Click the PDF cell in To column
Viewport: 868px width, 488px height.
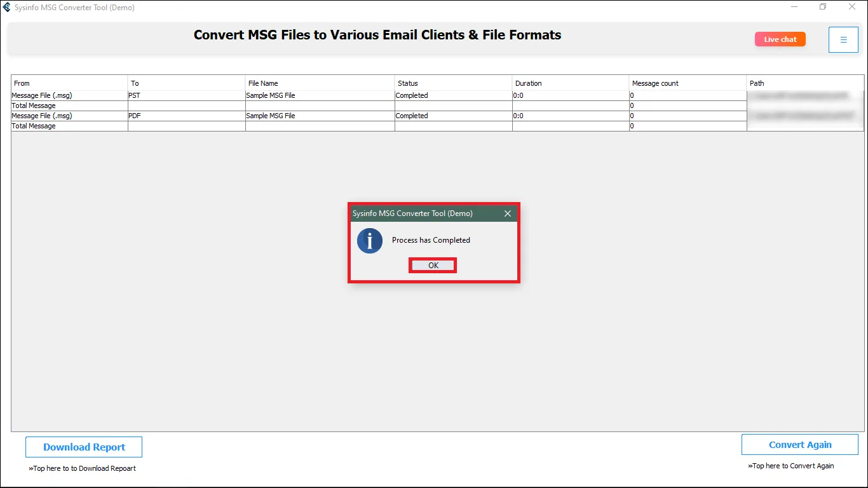pyautogui.click(x=187, y=116)
